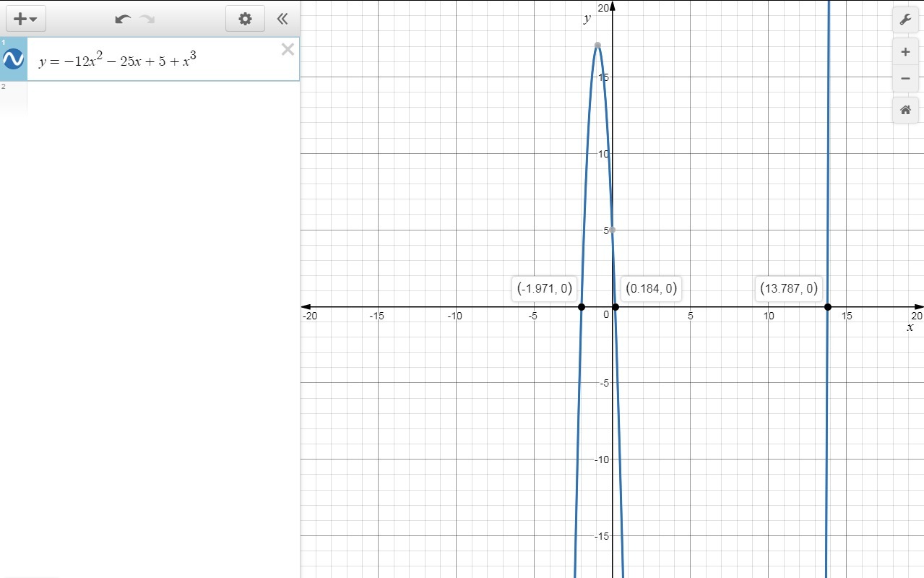
Task: Undo the last expression change
Action: point(123,19)
